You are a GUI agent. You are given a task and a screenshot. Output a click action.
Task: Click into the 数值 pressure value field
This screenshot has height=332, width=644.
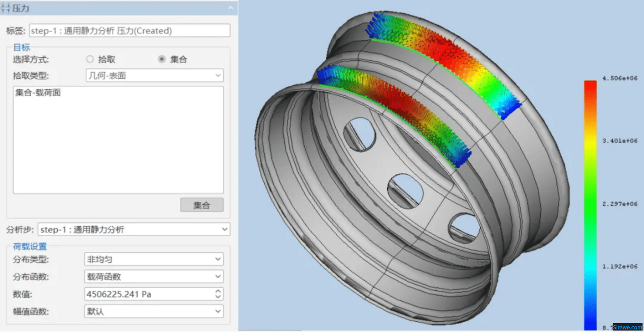coord(148,294)
